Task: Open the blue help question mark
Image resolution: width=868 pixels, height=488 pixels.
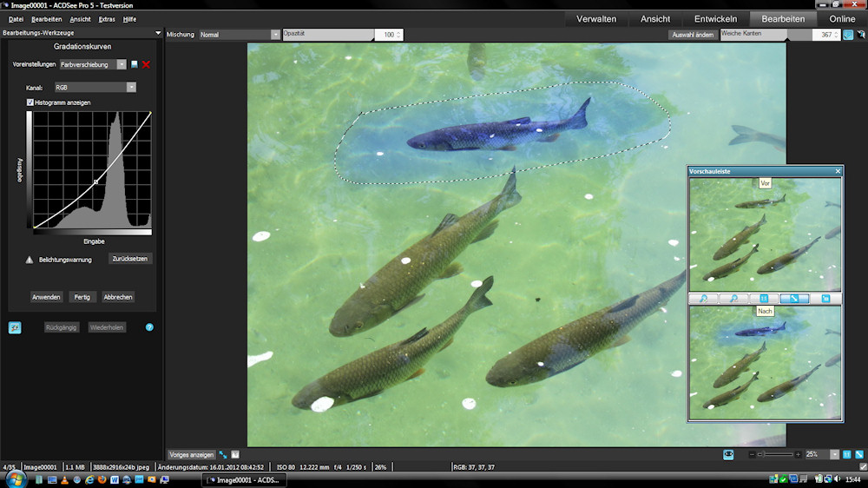Action: pos(149,327)
